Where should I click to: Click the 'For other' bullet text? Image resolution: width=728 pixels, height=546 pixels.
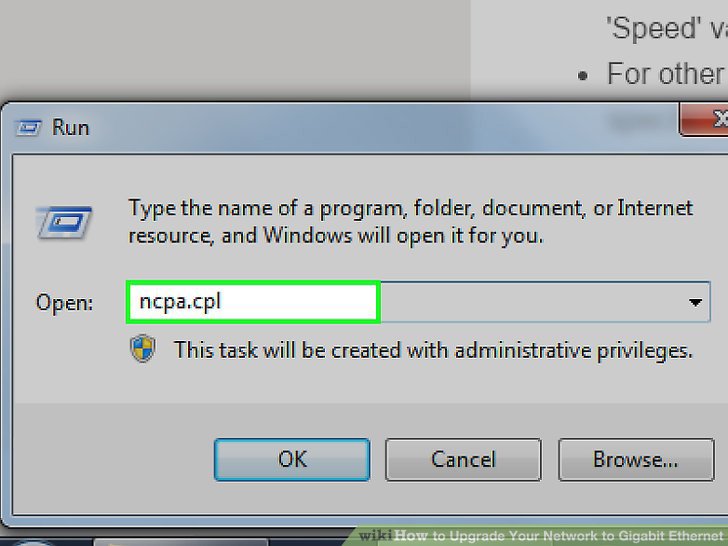[665, 74]
